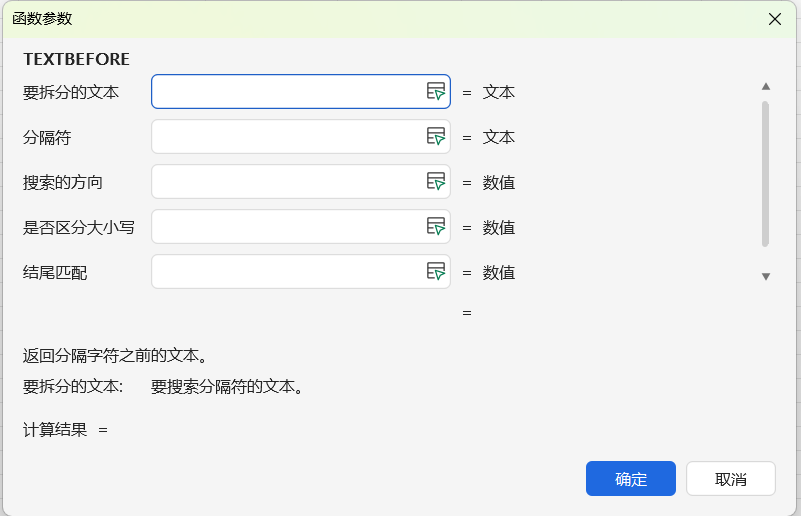
Task: Click the 计算结果 label
Action: pos(55,430)
